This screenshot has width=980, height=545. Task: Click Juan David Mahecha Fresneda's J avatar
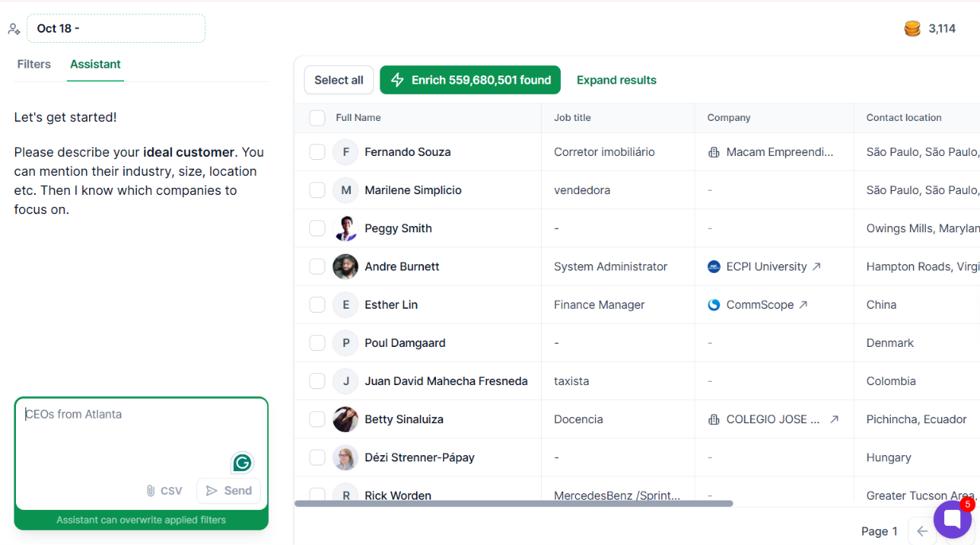pos(345,381)
